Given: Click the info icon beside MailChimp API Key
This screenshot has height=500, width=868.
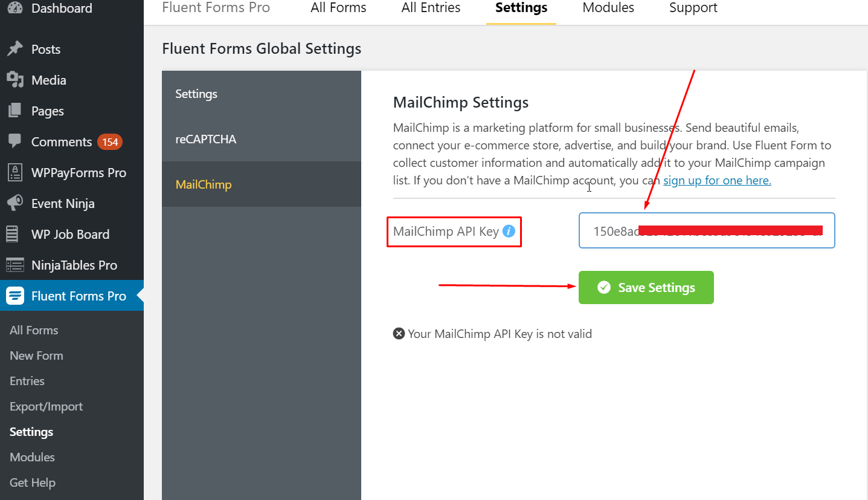Looking at the screenshot, I should click(509, 231).
